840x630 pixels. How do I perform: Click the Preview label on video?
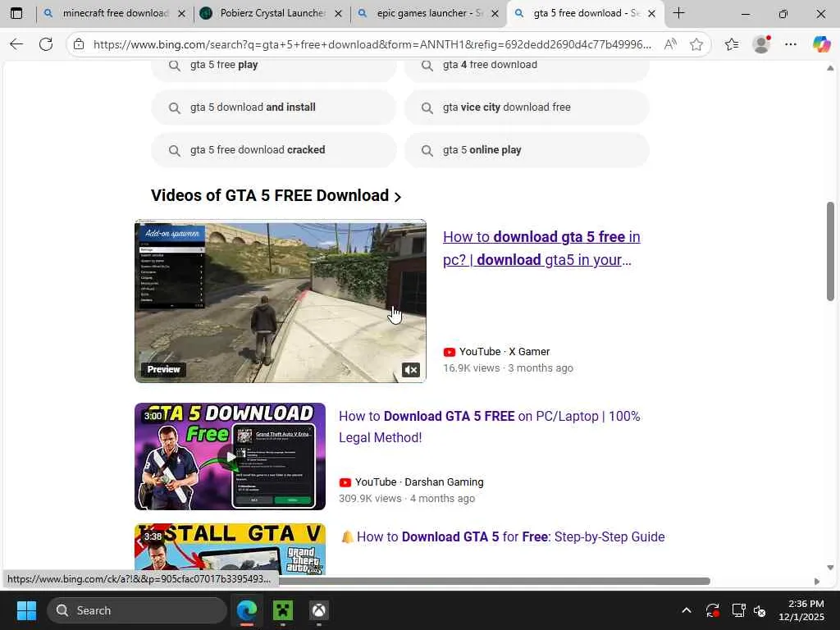click(163, 370)
